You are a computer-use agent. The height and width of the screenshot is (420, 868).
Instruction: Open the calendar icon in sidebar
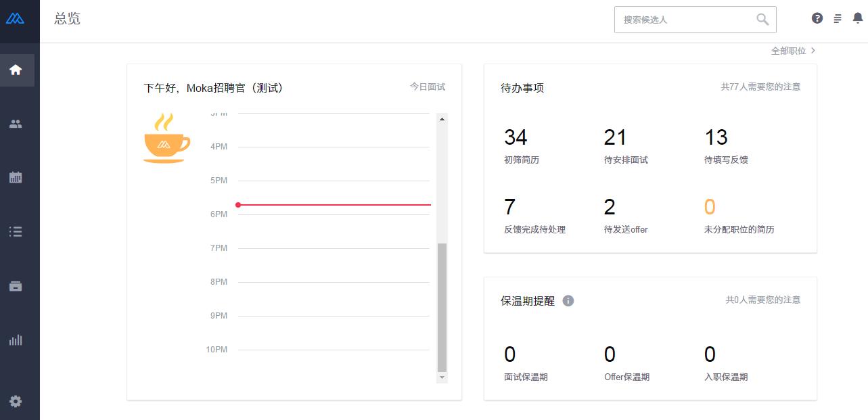click(x=16, y=178)
